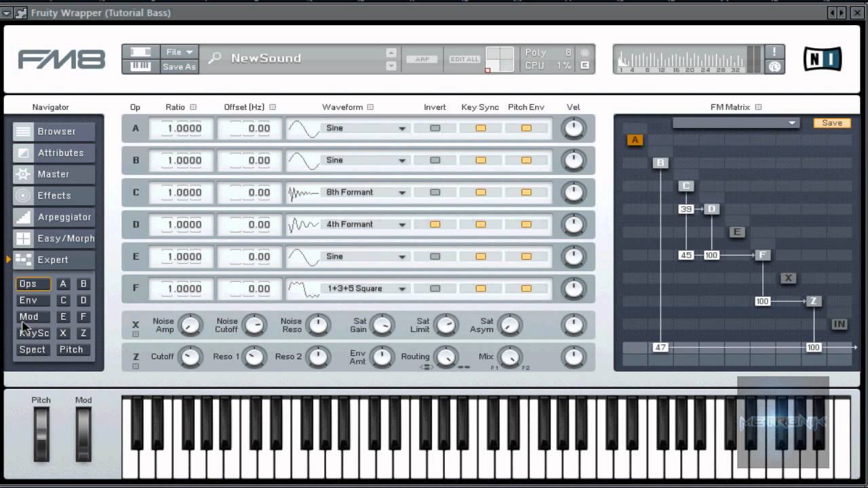Click the exclamation panic button
The width and height of the screenshot is (868, 488).
(774, 52)
